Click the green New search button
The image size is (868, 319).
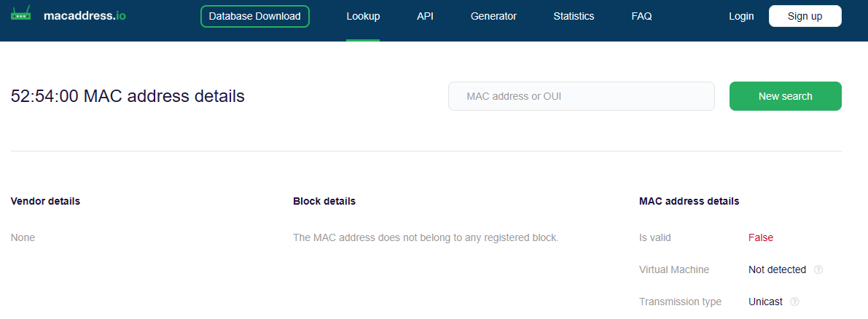[785, 96]
